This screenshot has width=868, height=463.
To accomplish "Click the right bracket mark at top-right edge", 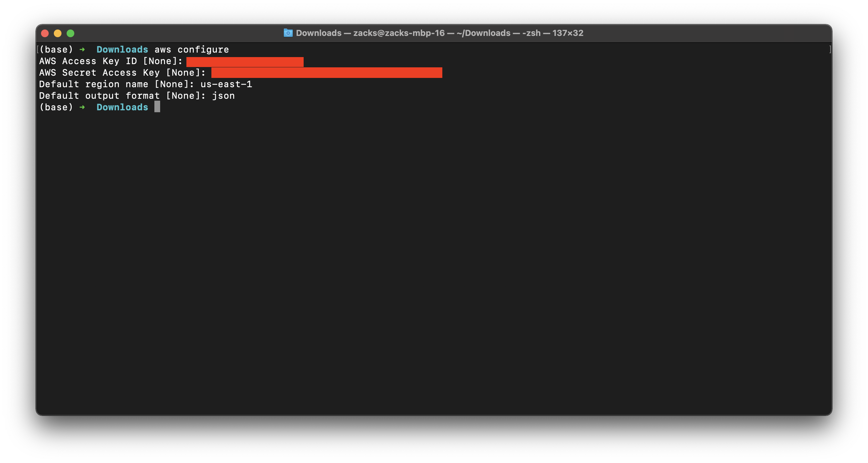I will click(x=830, y=50).
